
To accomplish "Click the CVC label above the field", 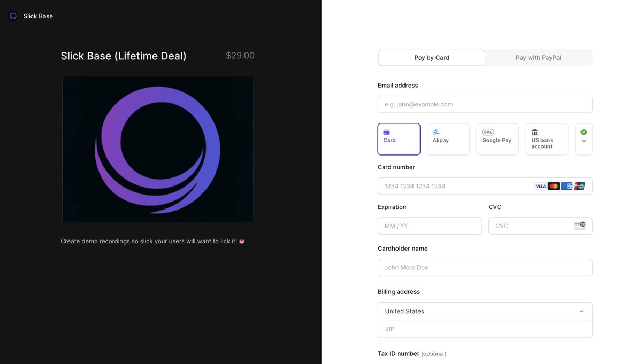I will coord(495,207).
